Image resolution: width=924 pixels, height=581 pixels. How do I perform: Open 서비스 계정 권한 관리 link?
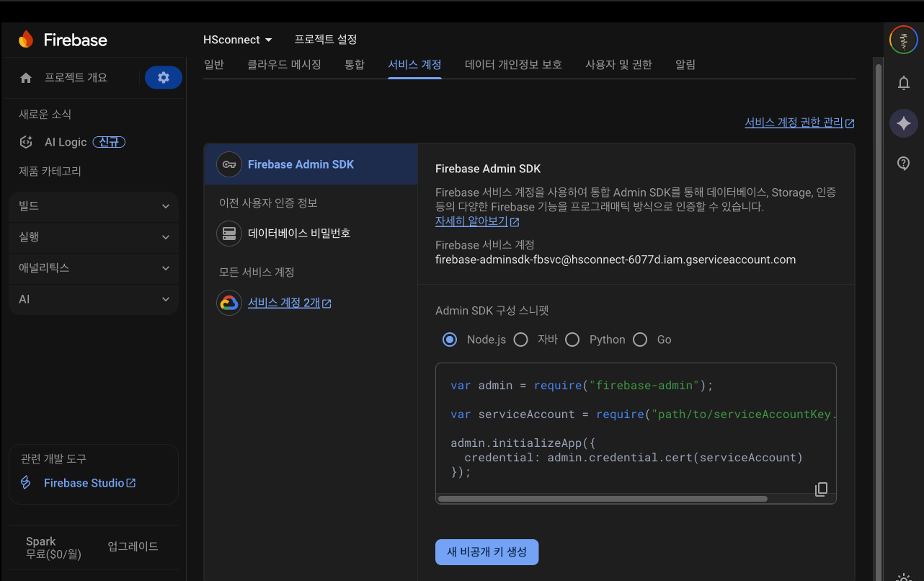[x=799, y=123]
